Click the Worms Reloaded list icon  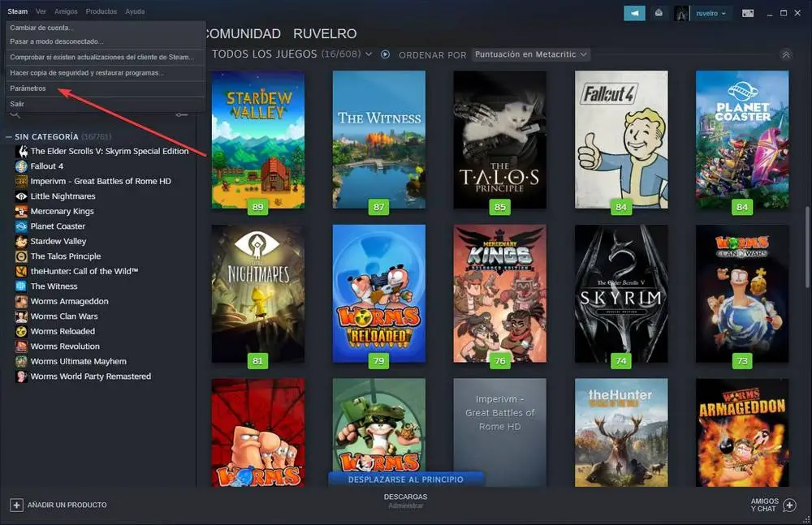[21, 331]
